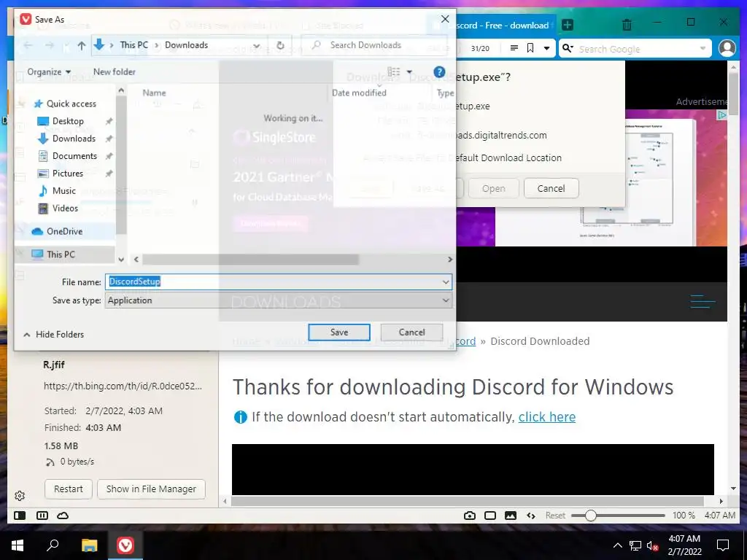Click the tiling icon in the status bar
This screenshot has height=560, width=747.
tap(42, 516)
